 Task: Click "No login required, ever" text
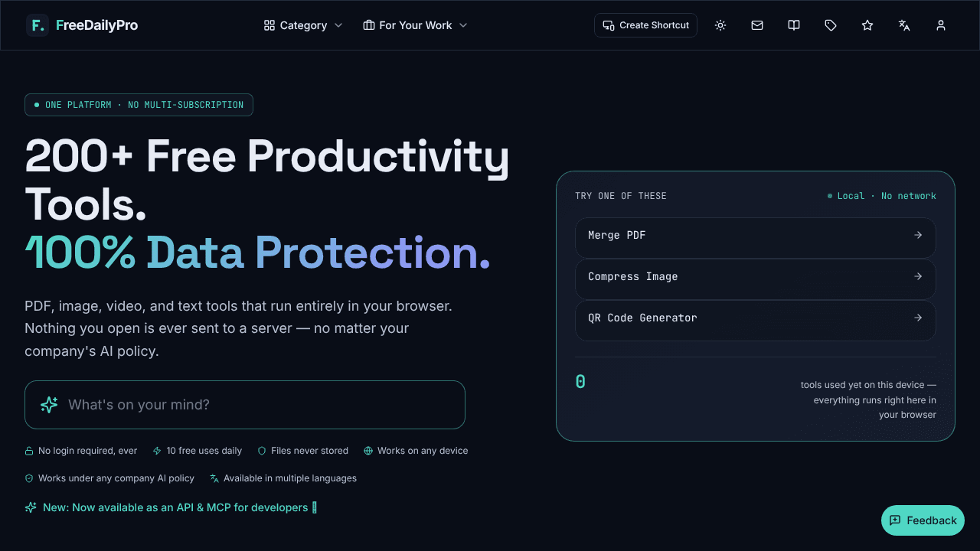pos(88,451)
